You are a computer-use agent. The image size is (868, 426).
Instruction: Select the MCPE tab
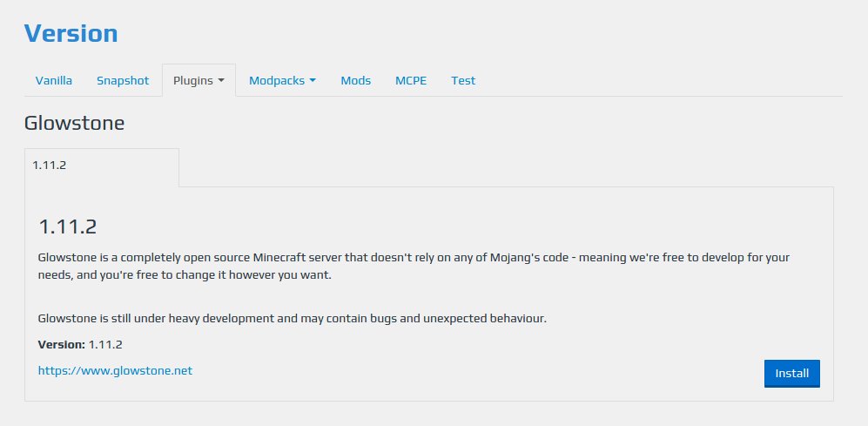click(411, 80)
